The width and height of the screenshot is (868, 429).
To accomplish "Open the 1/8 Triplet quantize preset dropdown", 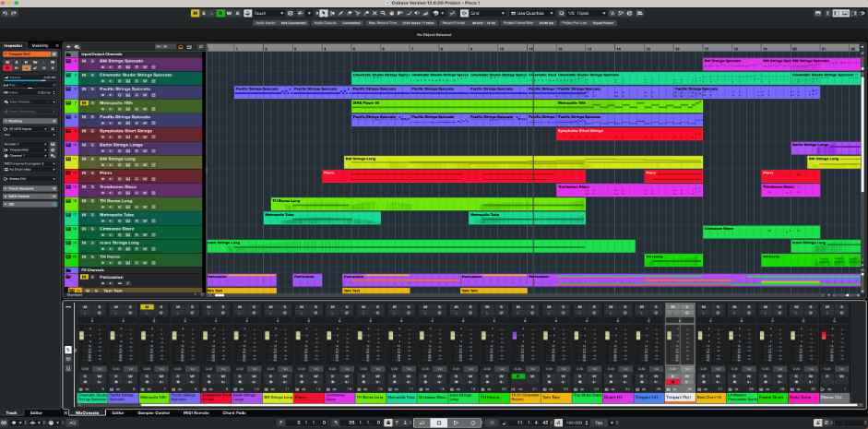I will 587,13.
